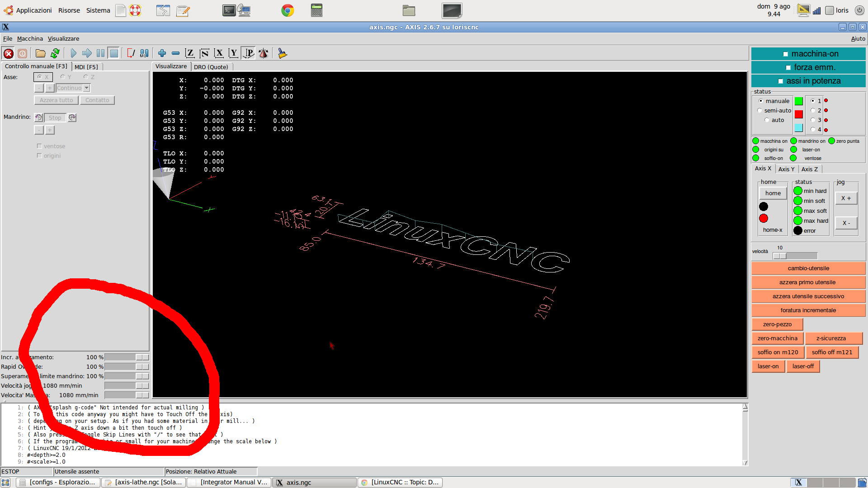The image size is (868, 488).
Task: Open the Macchina menu
Action: [x=30, y=39]
